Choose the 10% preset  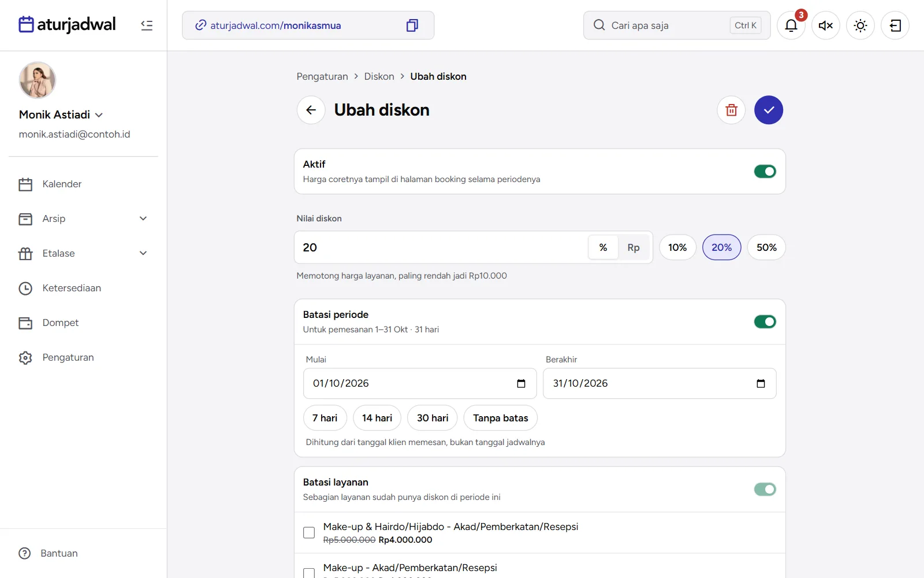tap(677, 247)
